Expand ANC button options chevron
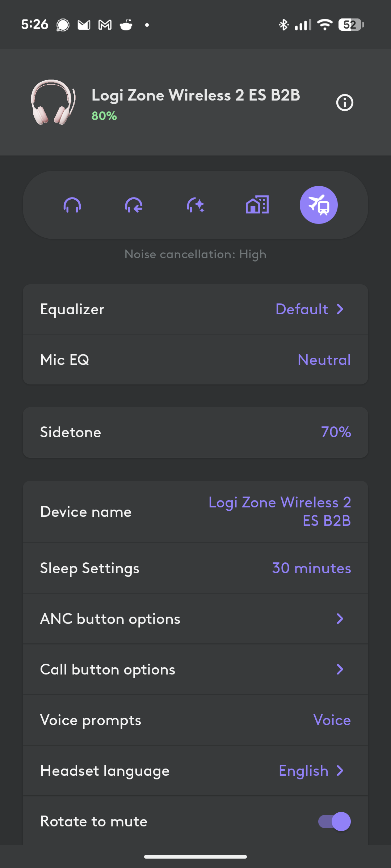Image resolution: width=391 pixels, height=868 pixels. (x=340, y=619)
